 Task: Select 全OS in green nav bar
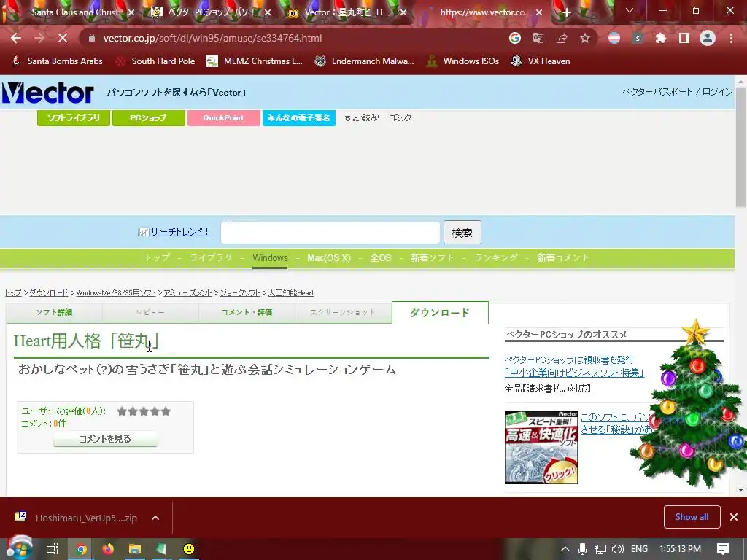point(381,257)
